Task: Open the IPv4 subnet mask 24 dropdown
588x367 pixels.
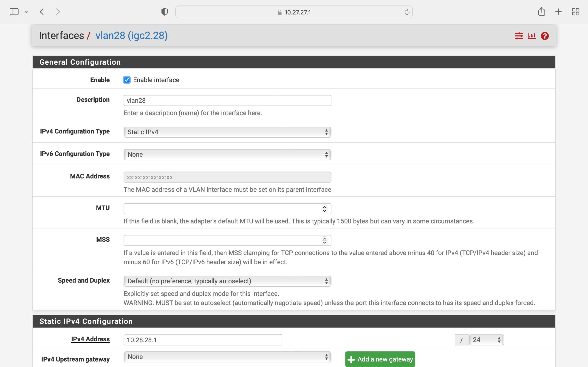Action: [x=486, y=340]
